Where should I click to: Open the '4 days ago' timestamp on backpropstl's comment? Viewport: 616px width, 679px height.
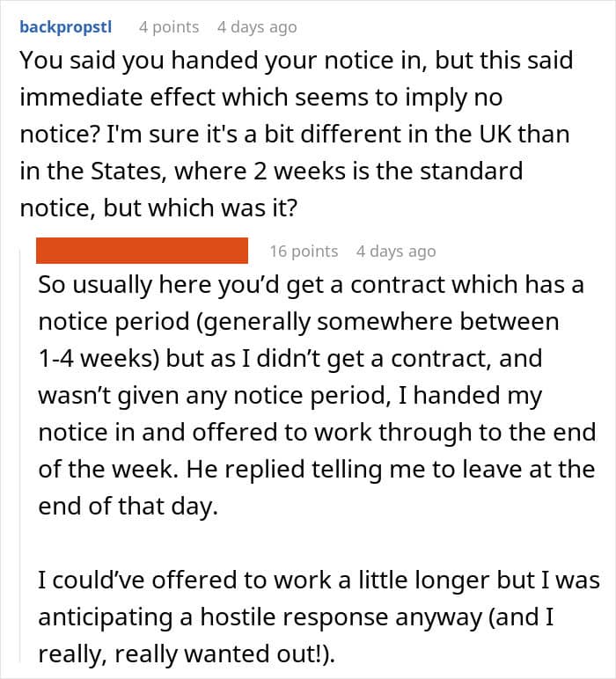[x=257, y=27]
